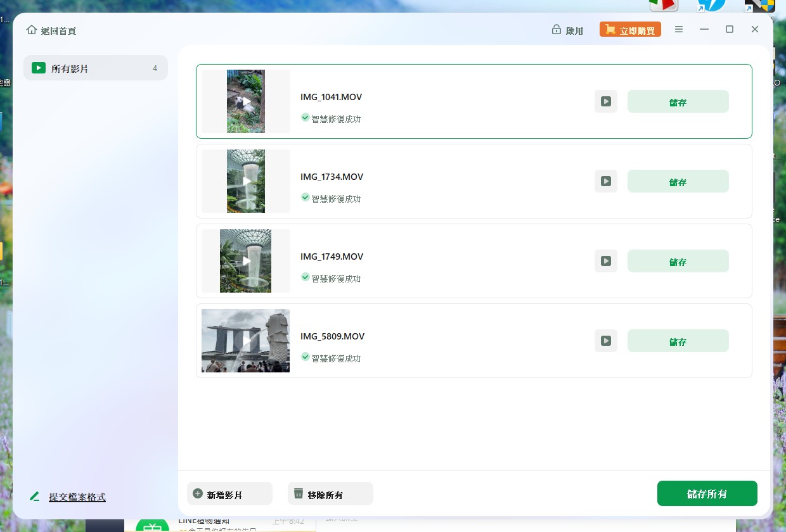The image size is (786, 532).
Task: Click 儲存 for IMG_1749.MOV
Action: tap(678, 261)
